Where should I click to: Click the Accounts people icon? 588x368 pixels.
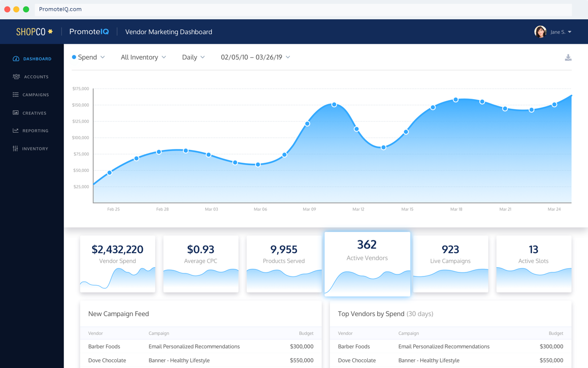tap(16, 77)
